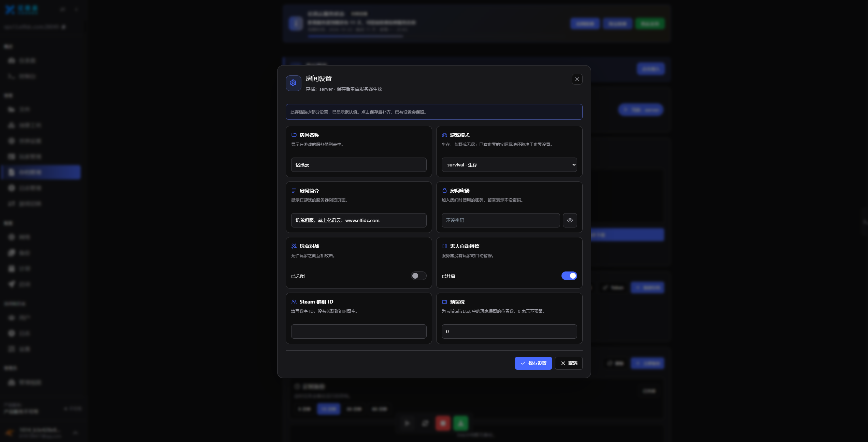Close the 房间设置 dialog

(577, 79)
